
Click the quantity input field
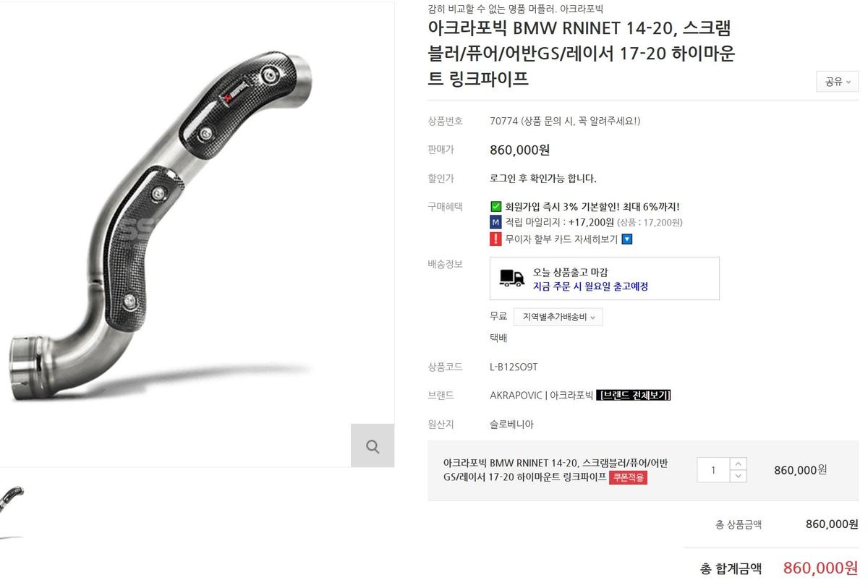(713, 470)
